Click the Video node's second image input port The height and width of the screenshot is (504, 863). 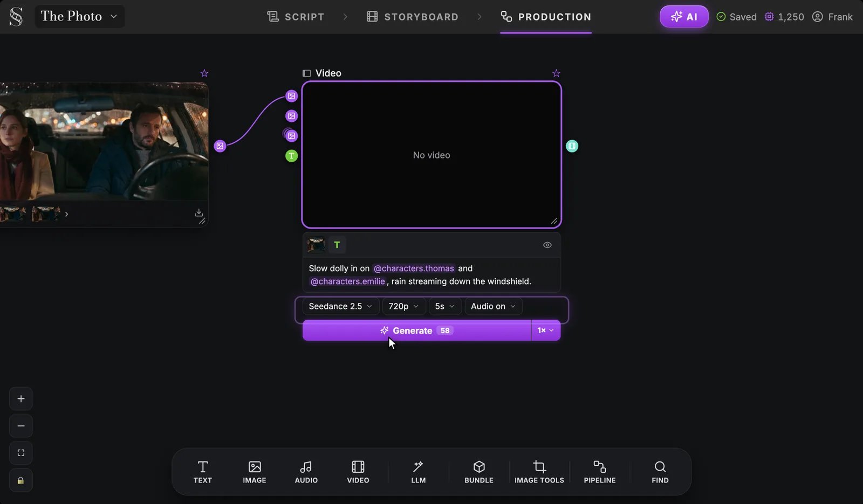[292, 116]
